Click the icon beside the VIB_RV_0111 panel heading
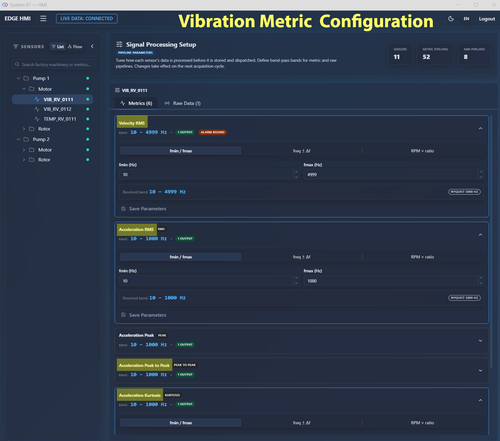Viewport: 500px width, 441px height. [117, 90]
